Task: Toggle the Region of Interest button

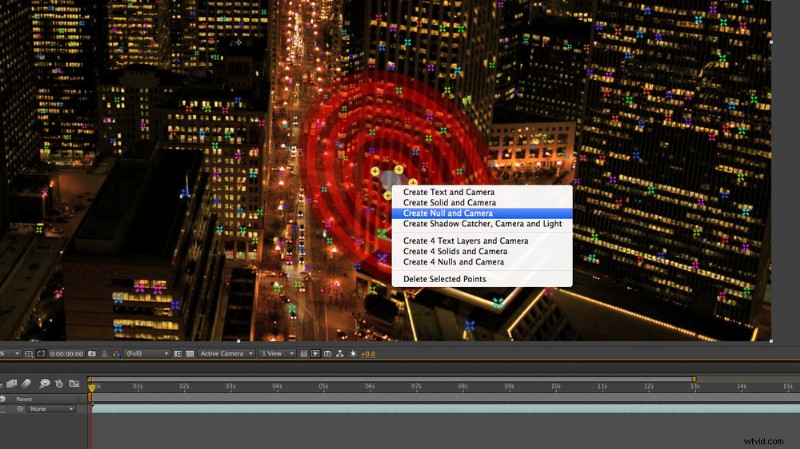Action: (x=178, y=354)
